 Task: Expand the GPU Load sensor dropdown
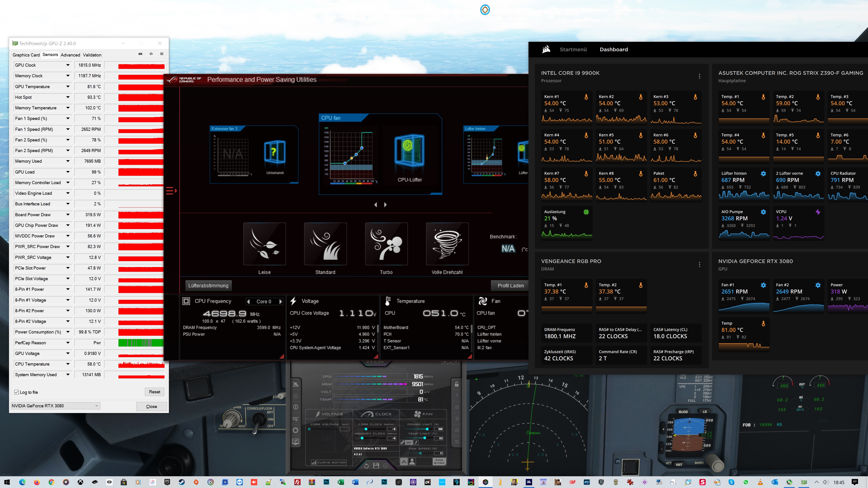point(68,172)
